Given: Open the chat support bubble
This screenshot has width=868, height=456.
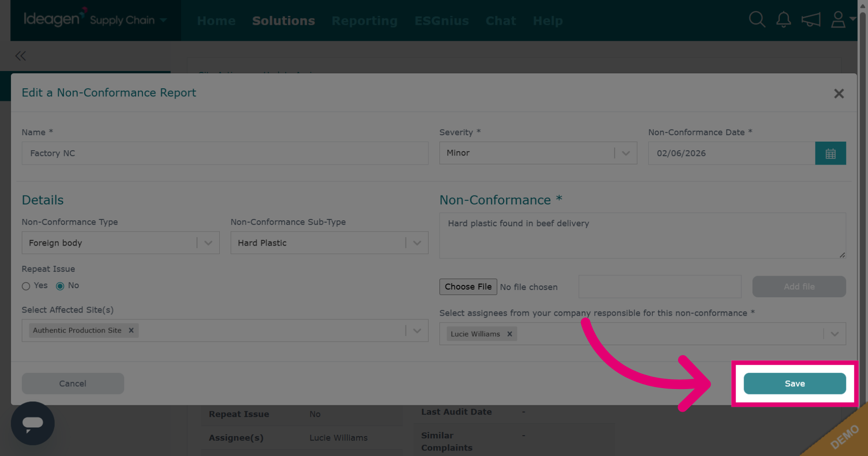Looking at the screenshot, I should click(33, 423).
